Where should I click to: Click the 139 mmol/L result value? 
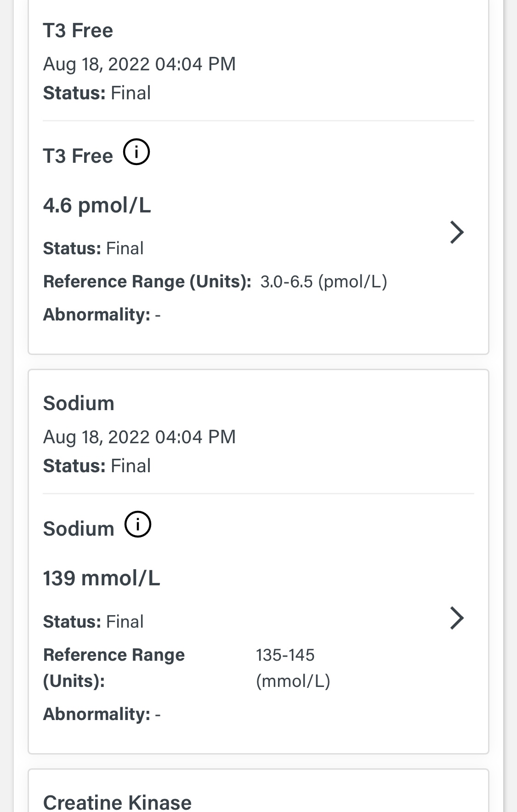(x=102, y=578)
